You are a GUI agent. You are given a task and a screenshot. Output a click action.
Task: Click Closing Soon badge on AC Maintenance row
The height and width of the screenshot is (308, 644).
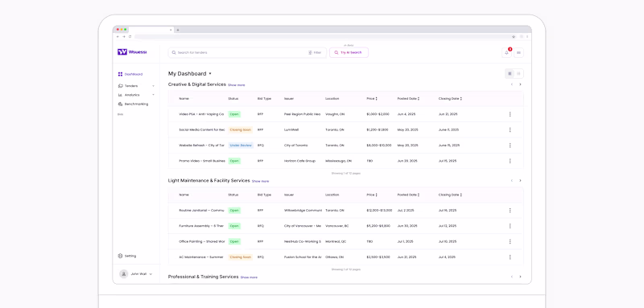[240, 257]
